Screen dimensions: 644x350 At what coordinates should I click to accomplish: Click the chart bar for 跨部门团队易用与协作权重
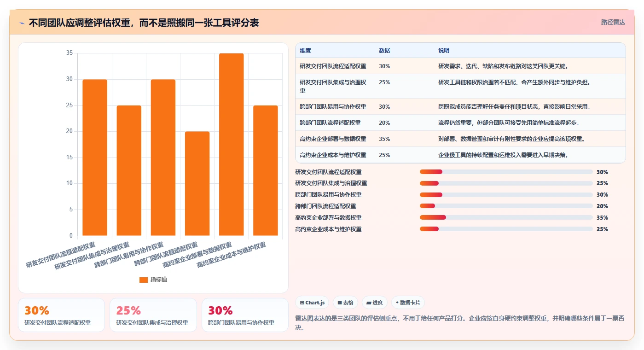(163, 157)
